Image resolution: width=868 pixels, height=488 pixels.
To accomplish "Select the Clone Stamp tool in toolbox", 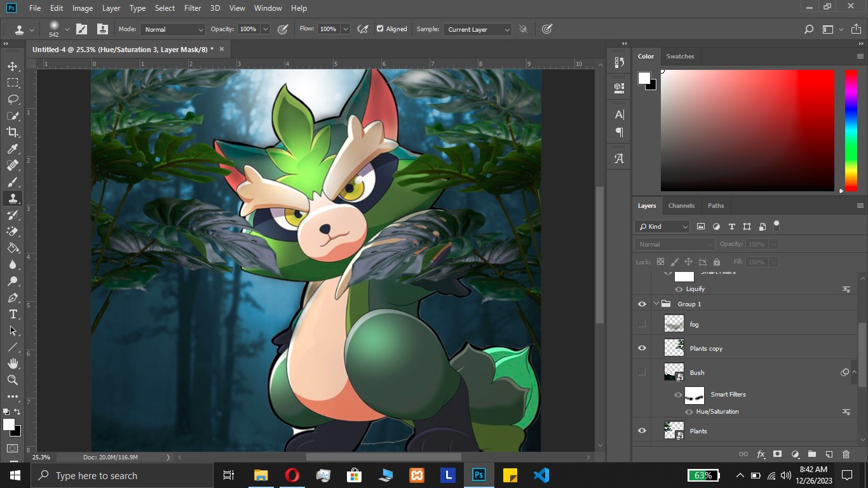I will click(13, 198).
